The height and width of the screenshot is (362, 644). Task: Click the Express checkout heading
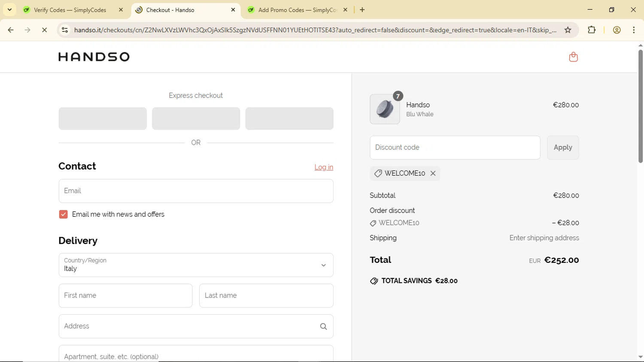pos(196,96)
